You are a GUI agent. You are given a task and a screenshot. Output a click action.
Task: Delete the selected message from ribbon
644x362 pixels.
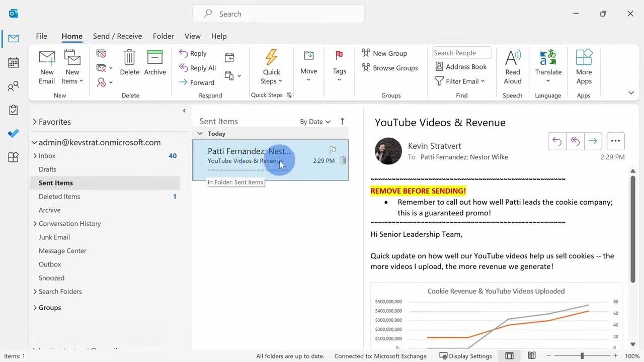pyautogui.click(x=129, y=63)
